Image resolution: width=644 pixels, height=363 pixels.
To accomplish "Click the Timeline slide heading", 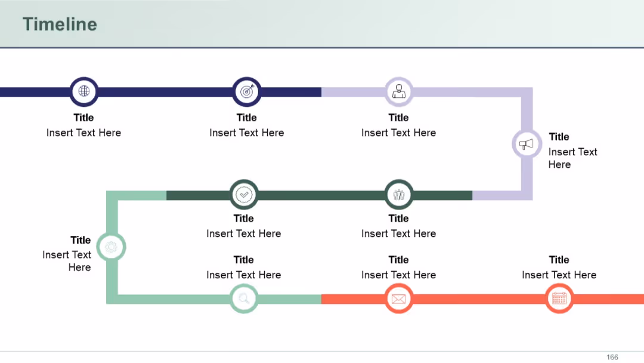I will click(x=60, y=24).
